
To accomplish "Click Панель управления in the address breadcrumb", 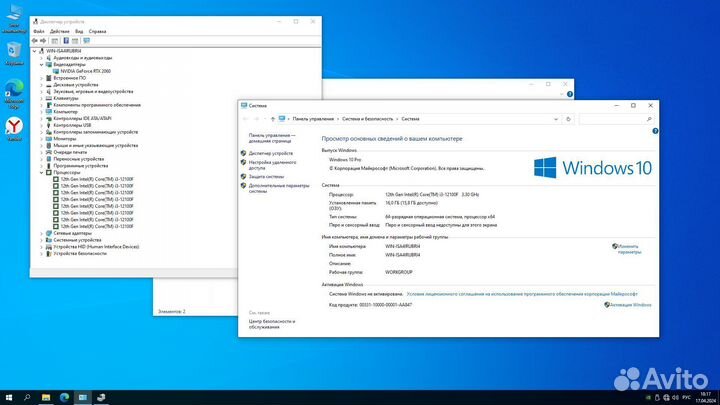I will point(313,119).
